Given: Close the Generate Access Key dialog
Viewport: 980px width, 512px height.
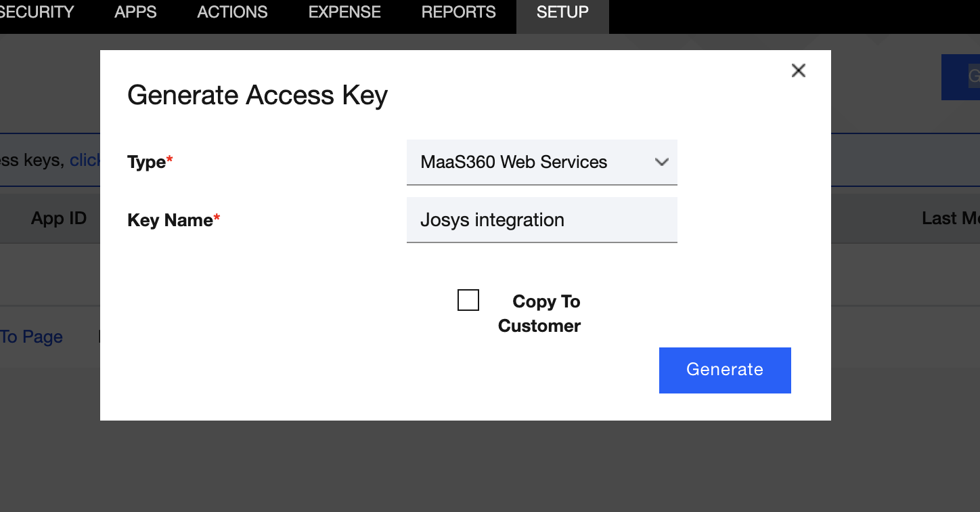Looking at the screenshot, I should click(x=799, y=70).
